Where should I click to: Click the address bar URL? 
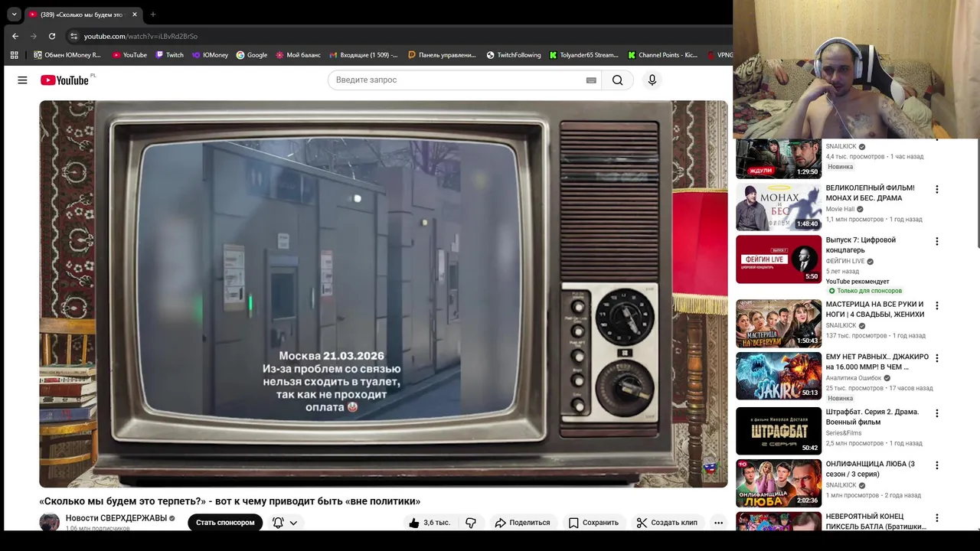(140, 36)
